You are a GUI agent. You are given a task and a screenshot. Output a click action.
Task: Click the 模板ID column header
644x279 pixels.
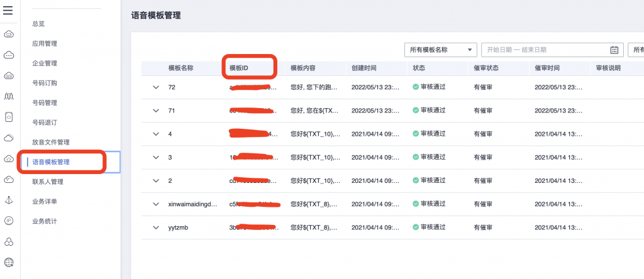[x=238, y=68]
